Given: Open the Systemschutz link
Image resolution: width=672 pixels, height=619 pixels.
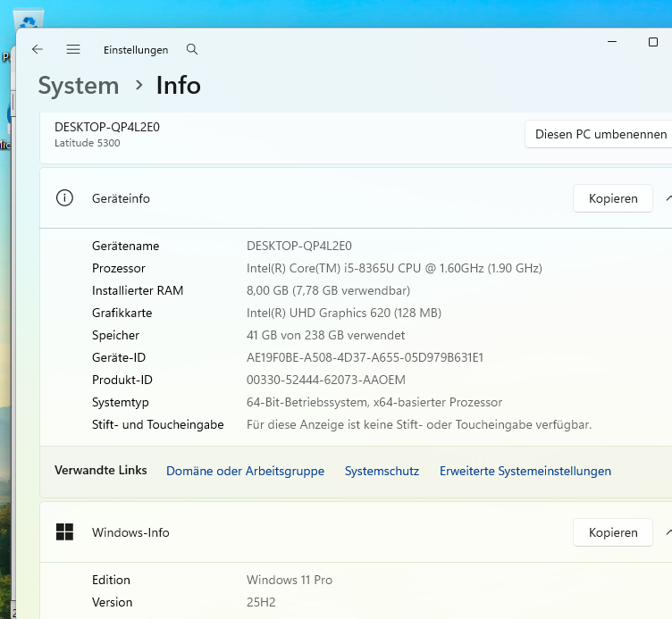Looking at the screenshot, I should 382,471.
